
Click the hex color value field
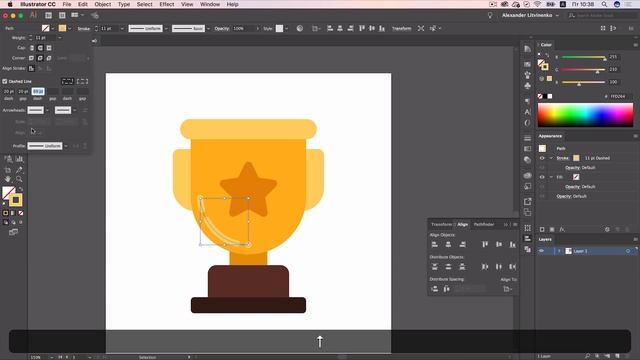(620, 96)
